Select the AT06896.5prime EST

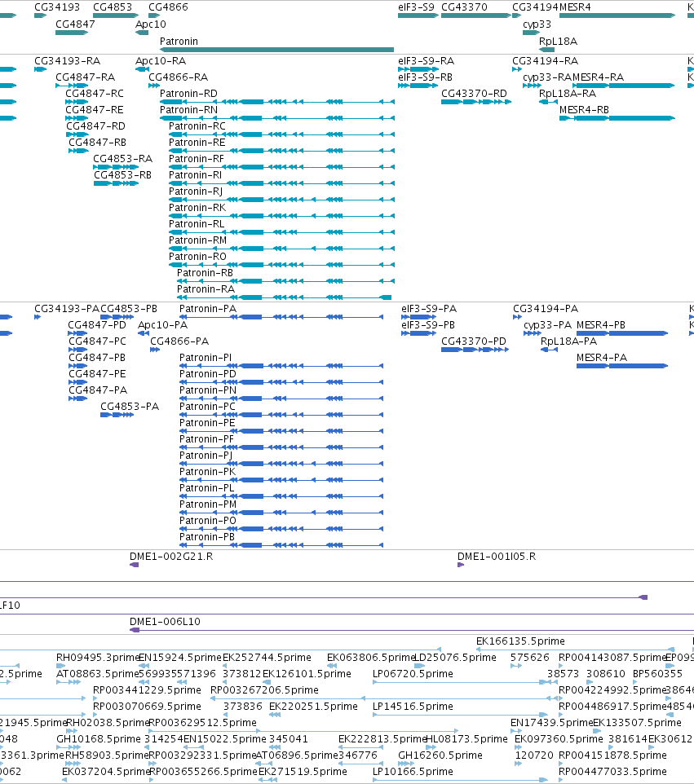pyautogui.click(x=263, y=764)
